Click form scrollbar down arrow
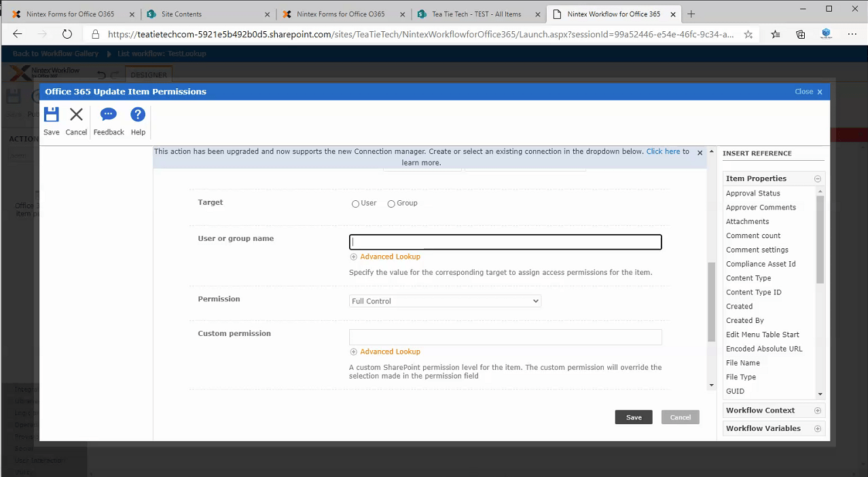Viewport: 868px width, 477px height. [x=711, y=385]
